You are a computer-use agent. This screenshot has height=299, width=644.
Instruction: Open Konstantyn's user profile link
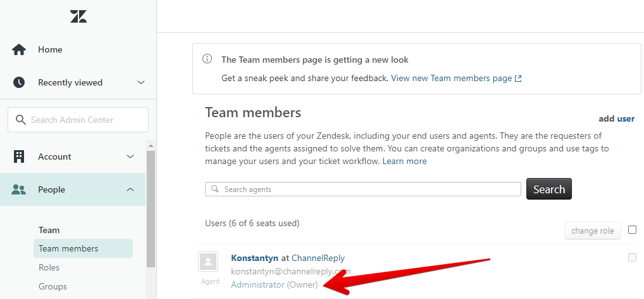point(254,258)
